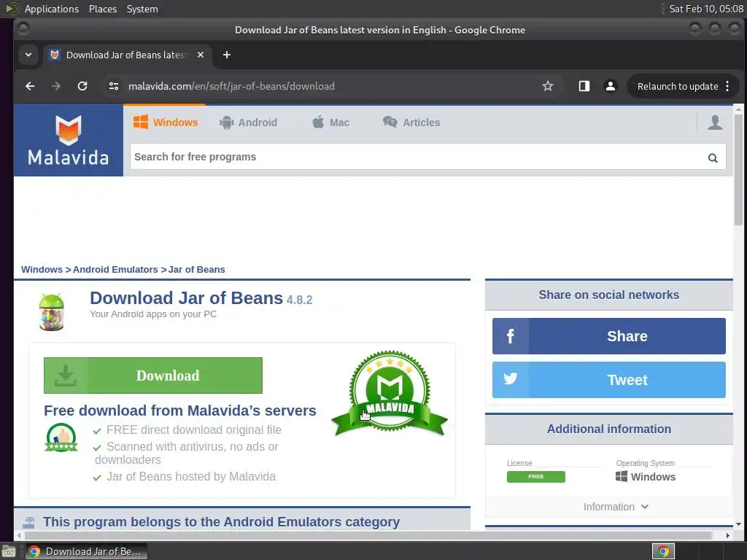Click the Windows operating system label
This screenshot has width=747, height=560.
646,477
